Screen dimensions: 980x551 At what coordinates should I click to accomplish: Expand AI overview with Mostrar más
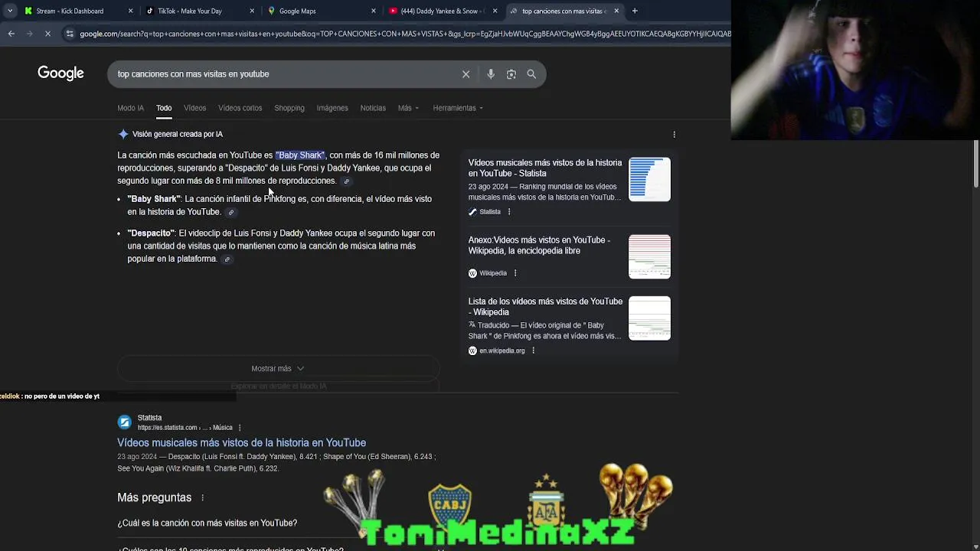(278, 369)
